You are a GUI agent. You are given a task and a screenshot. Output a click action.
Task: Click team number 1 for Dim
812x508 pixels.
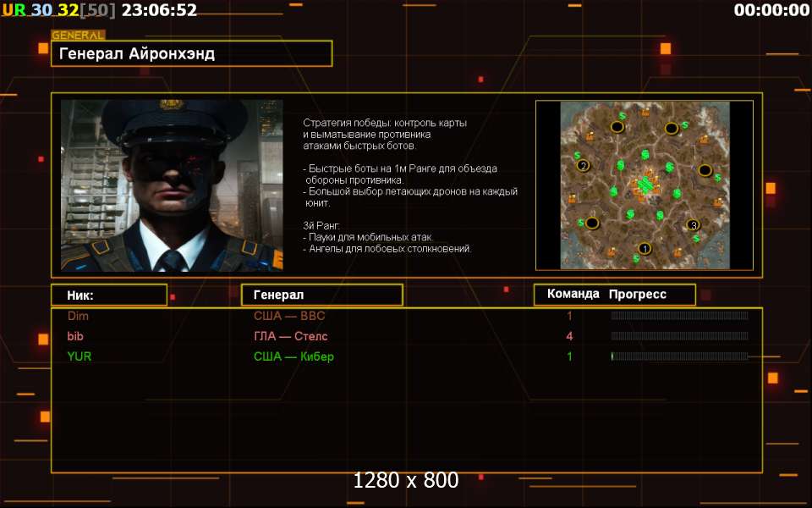coord(569,316)
